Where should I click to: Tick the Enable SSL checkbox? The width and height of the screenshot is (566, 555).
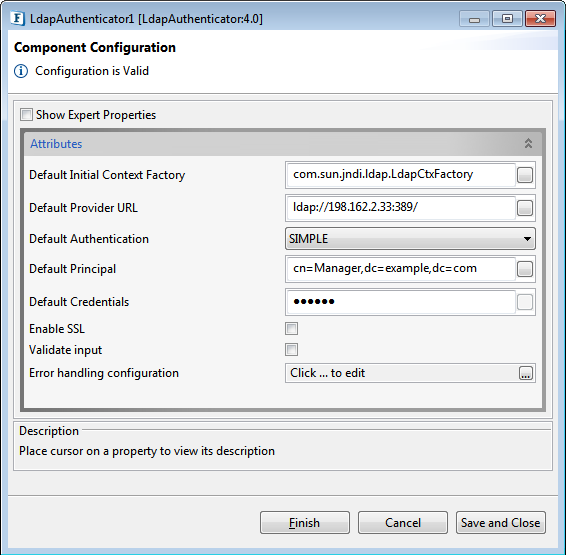pyautogui.click(x=291, y=328)
